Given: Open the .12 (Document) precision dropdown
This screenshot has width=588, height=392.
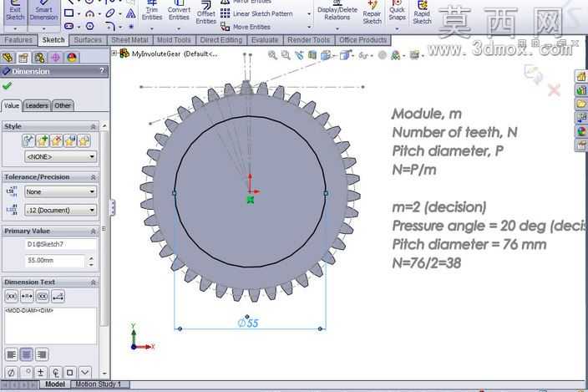Looking at the screenshot, I should pyautogui.click(x=60, y=210).
